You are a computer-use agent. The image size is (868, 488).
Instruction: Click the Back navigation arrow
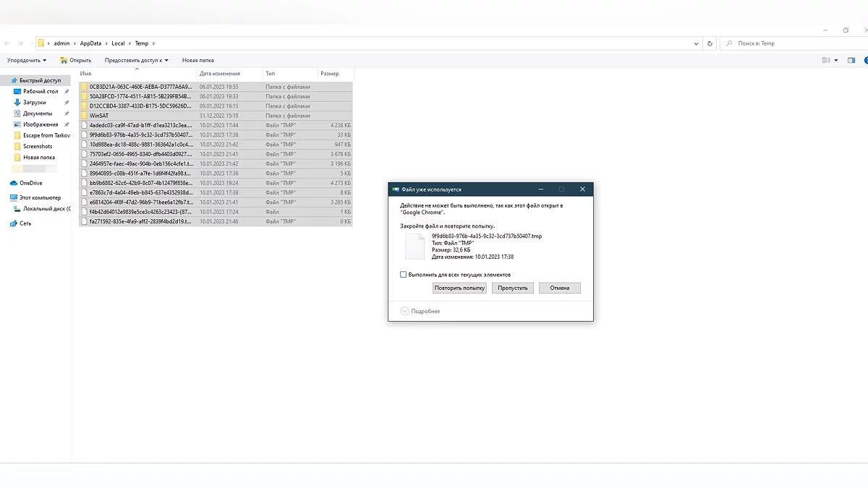pyautogui.click(x=7, y=43)
